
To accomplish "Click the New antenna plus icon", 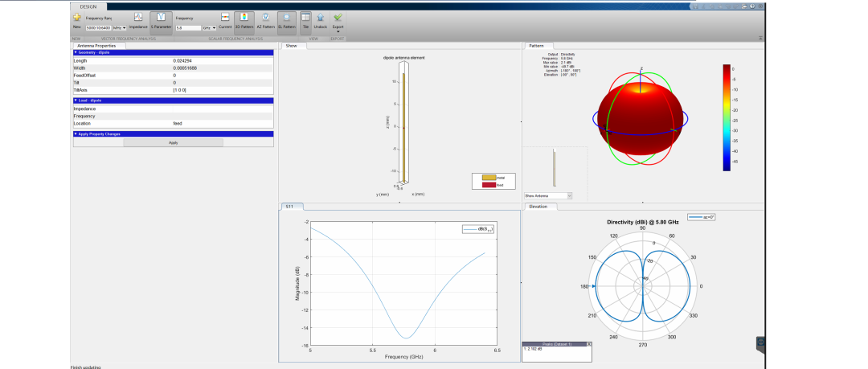I will [76, 18].
